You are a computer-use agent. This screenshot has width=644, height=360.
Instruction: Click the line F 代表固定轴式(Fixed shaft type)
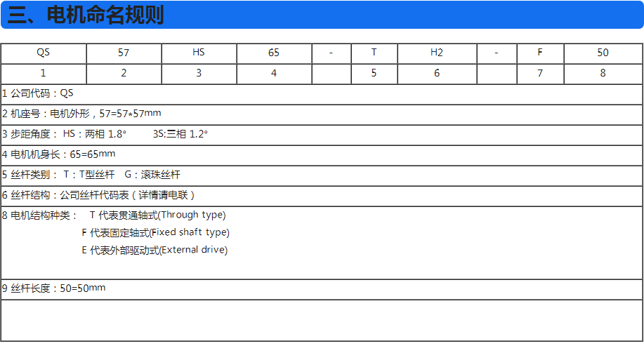click(156, 233)
